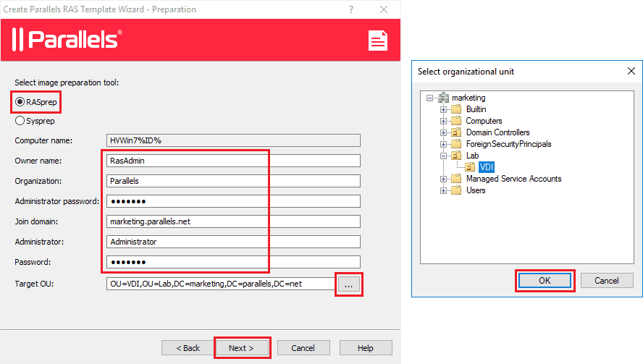The image size is (643, 364).
Task: Select the Builtin container
Action: pyautogui.click(x=476, y=109)
